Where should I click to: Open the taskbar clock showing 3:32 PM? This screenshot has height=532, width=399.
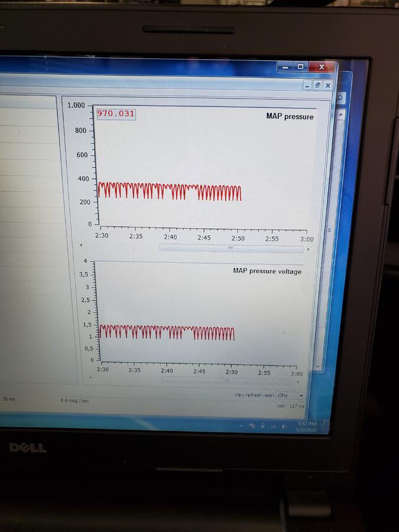(x=308, y=427)
